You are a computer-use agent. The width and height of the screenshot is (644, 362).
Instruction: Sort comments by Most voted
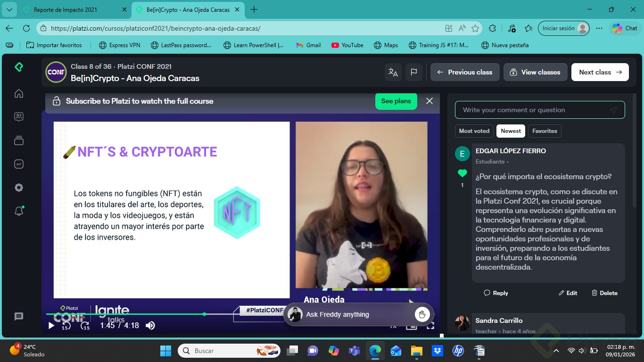pyautogui.click(x=474, y=131)
